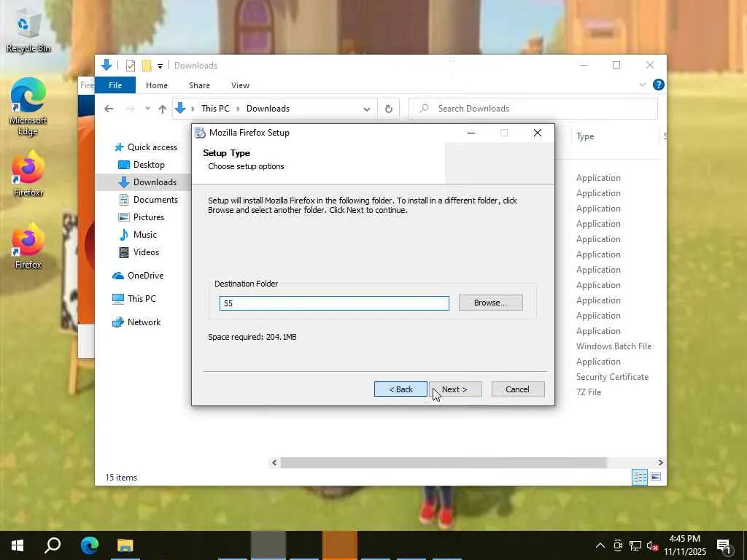Click the orange taskbar application button

[340, 545]
